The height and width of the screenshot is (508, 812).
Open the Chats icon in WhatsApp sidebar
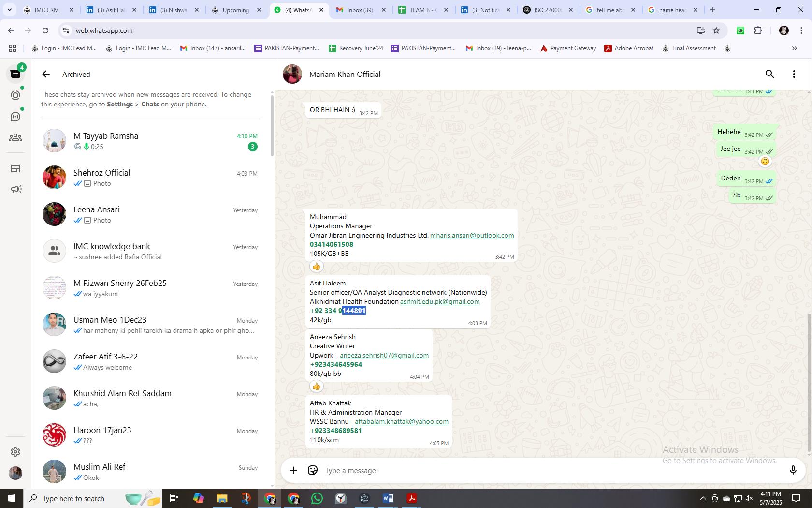pyautogui.click(x=15, y=74)
